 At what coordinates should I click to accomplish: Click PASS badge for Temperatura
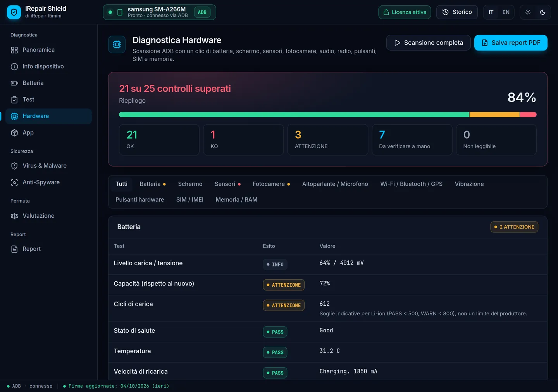tap(275, 352)
